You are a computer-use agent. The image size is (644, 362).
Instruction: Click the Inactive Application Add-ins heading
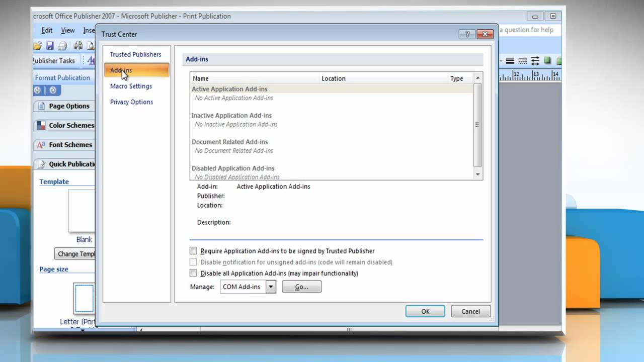232,116
